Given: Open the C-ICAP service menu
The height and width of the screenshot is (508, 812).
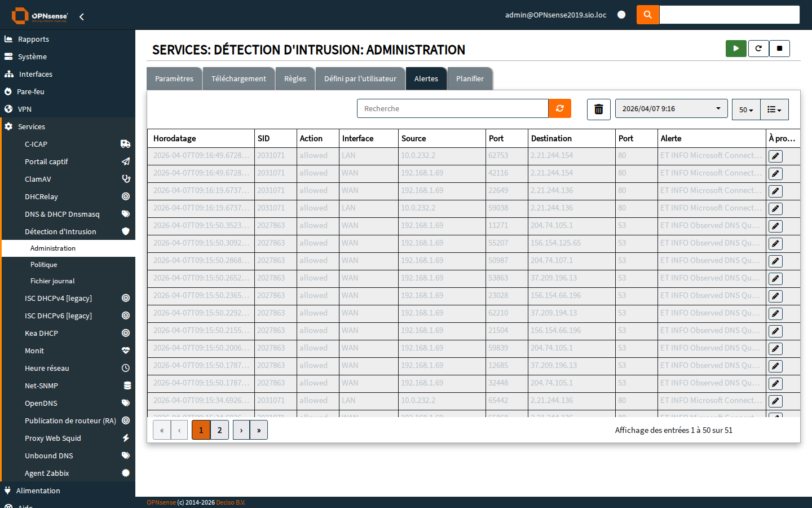Looking at the screenshot, I should coord(69,144).
